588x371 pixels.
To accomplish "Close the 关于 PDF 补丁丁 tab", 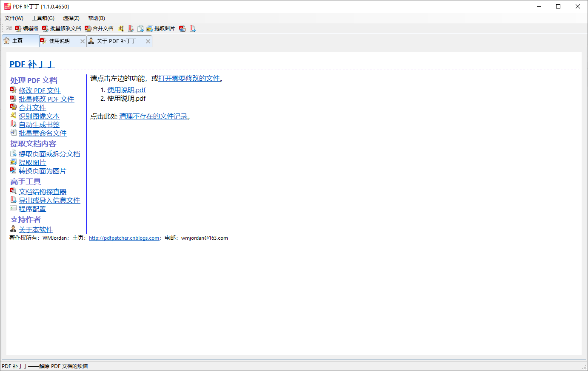I will [x=148, y=41].
